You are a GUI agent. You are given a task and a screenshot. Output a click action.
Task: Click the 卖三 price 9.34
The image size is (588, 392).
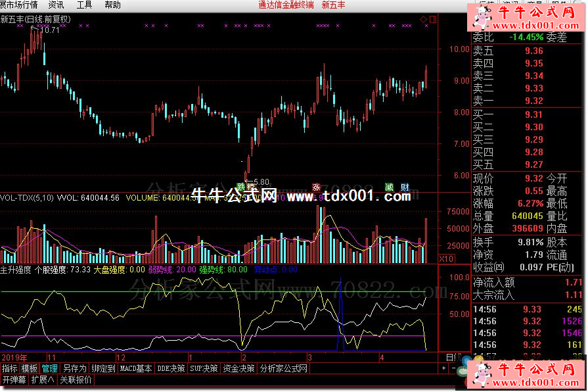534,76
